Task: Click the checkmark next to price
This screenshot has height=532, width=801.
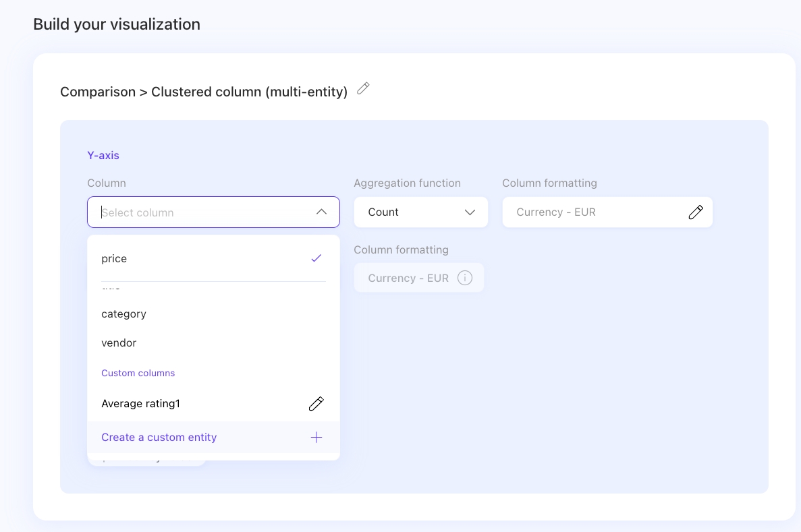Action: 316,258
